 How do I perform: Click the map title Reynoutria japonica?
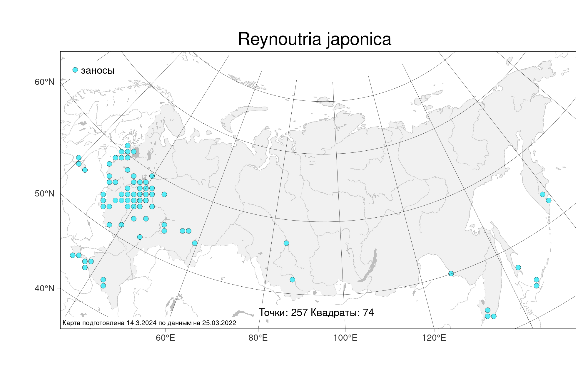pos(315,39)
